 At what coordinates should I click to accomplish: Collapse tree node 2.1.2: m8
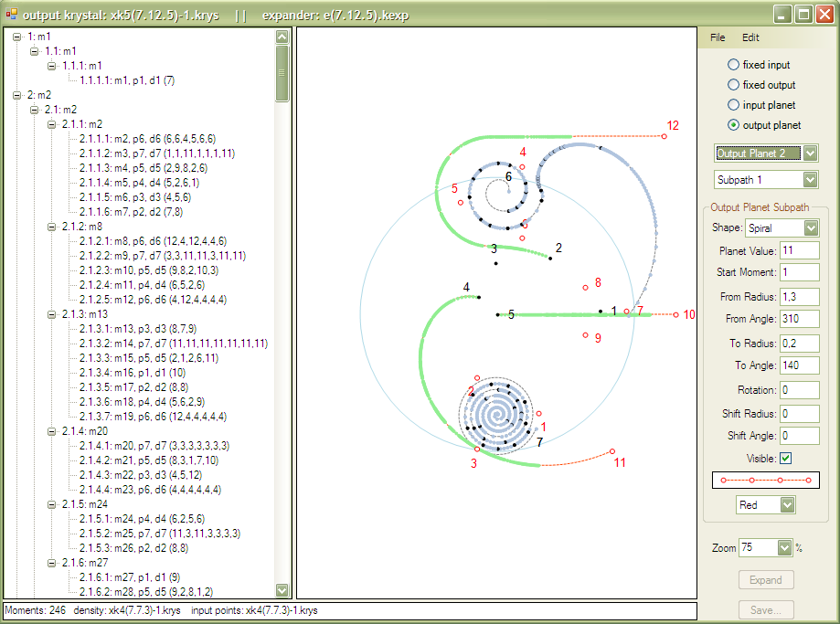click(52, 227)
